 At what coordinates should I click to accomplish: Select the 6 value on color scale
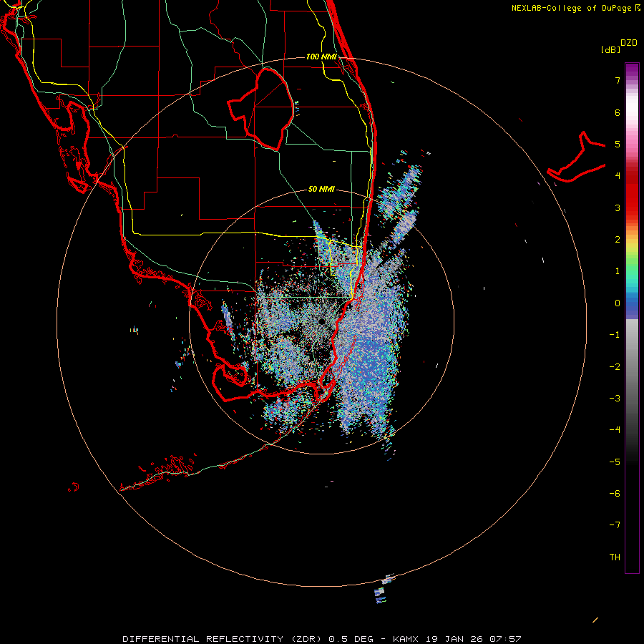(618, 112)
